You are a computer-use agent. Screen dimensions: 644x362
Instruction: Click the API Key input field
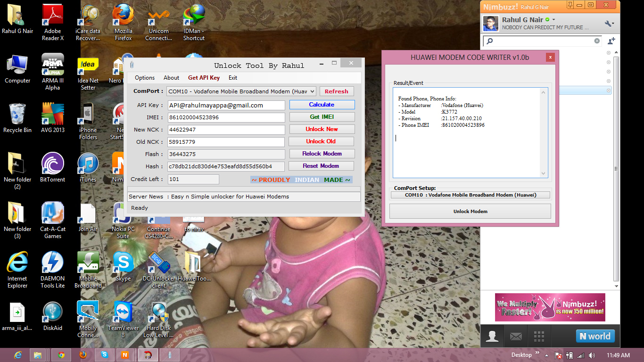coord(226,105)
